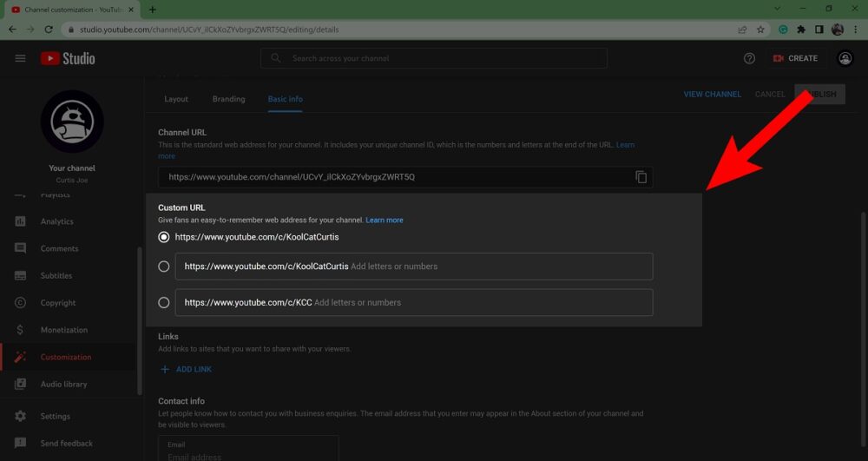Open the Audio library section
The height and width of the screenshot is (461, 868).
[63, 384]
